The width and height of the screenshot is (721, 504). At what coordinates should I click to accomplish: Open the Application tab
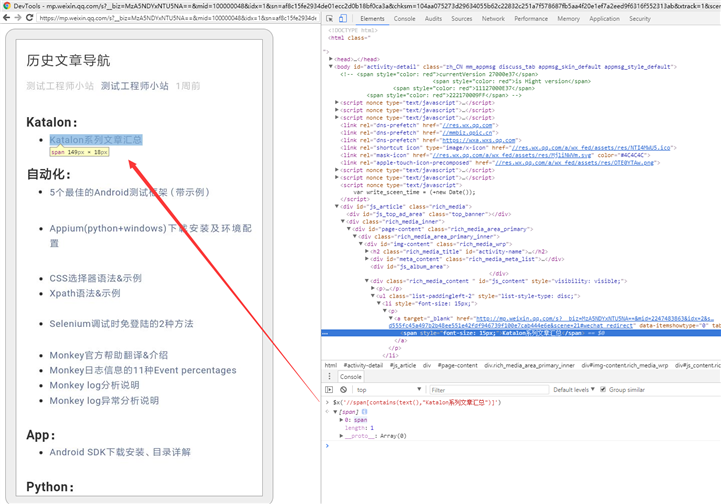[x=604, y=19]
